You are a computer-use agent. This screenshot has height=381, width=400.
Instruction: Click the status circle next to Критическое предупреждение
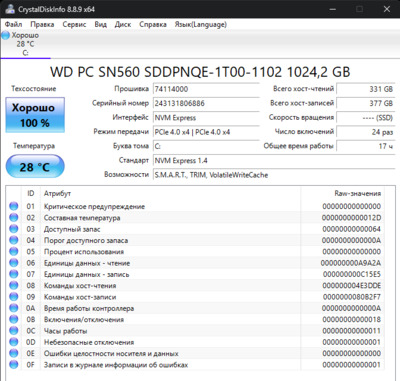click(x=14, y=206)
